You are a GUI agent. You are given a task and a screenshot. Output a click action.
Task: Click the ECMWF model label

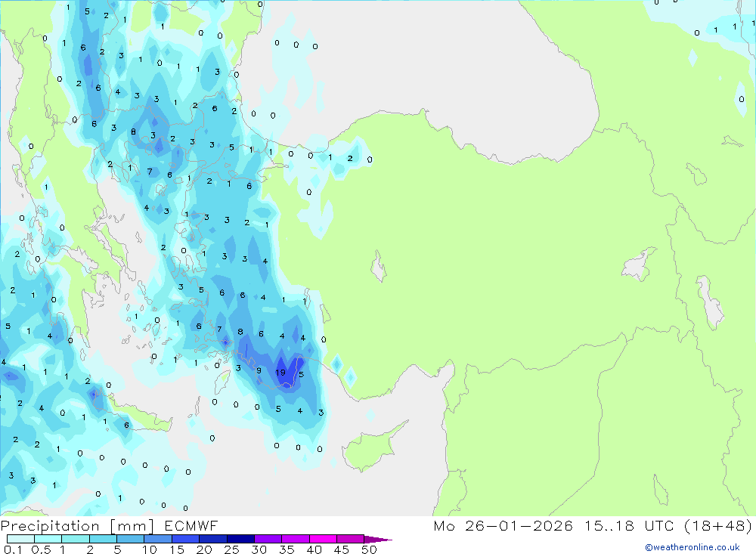pyautogui.click(x=191, y=525)
